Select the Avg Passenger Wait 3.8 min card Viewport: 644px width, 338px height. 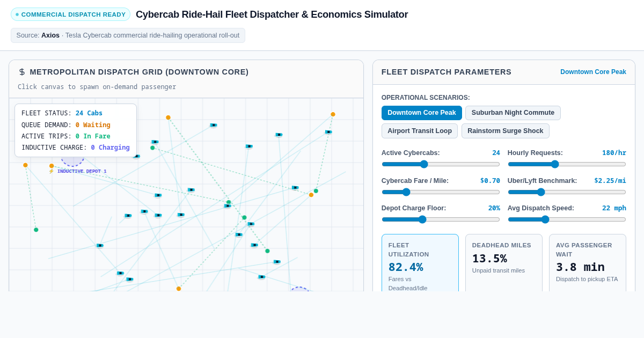pos(588,263)
